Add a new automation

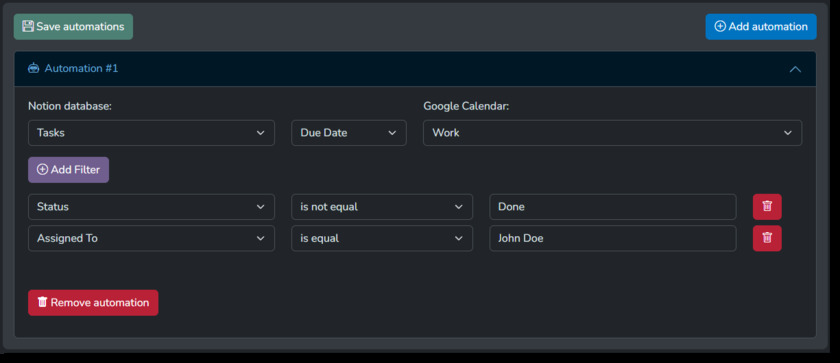pos(761,27)
